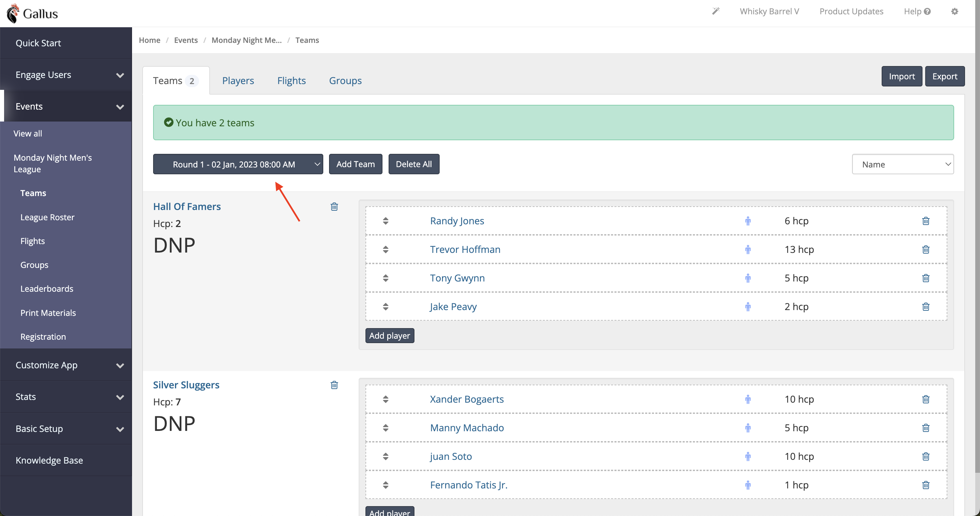
Task: Go to Events breadcrumb
Action: tap(186, 40)
